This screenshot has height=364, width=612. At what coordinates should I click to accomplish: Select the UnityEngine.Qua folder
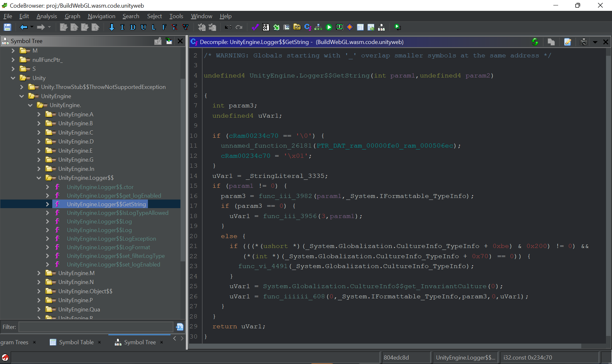pyautogui.click(x=79, y=309)
